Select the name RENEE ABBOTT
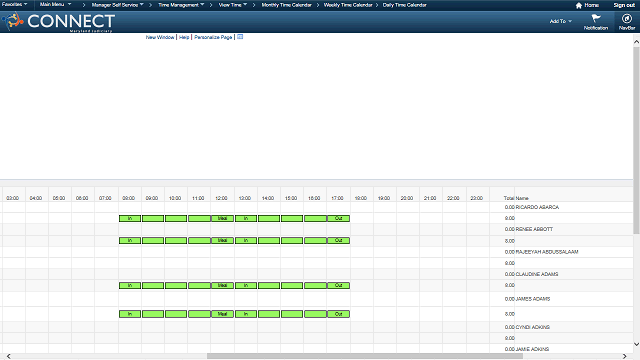 pos(534,229)
